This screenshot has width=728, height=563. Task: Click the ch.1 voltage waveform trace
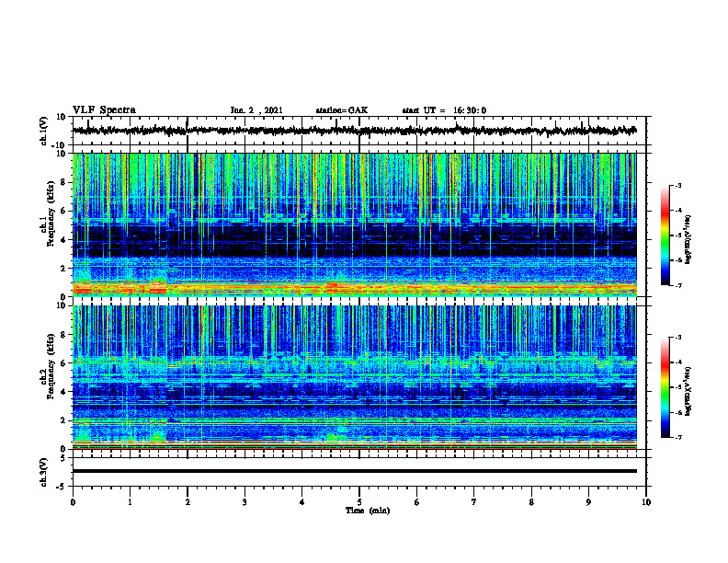pos(354,131)
